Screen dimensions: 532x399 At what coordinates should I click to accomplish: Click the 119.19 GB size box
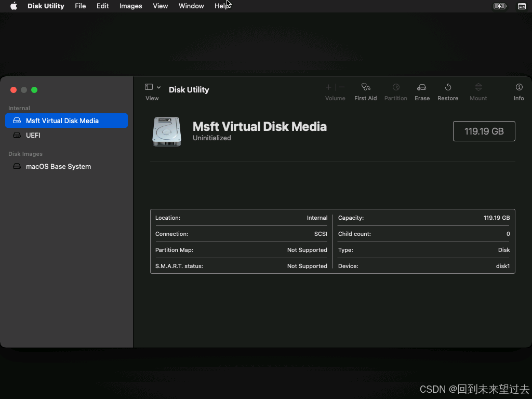(x=484, y=131)
